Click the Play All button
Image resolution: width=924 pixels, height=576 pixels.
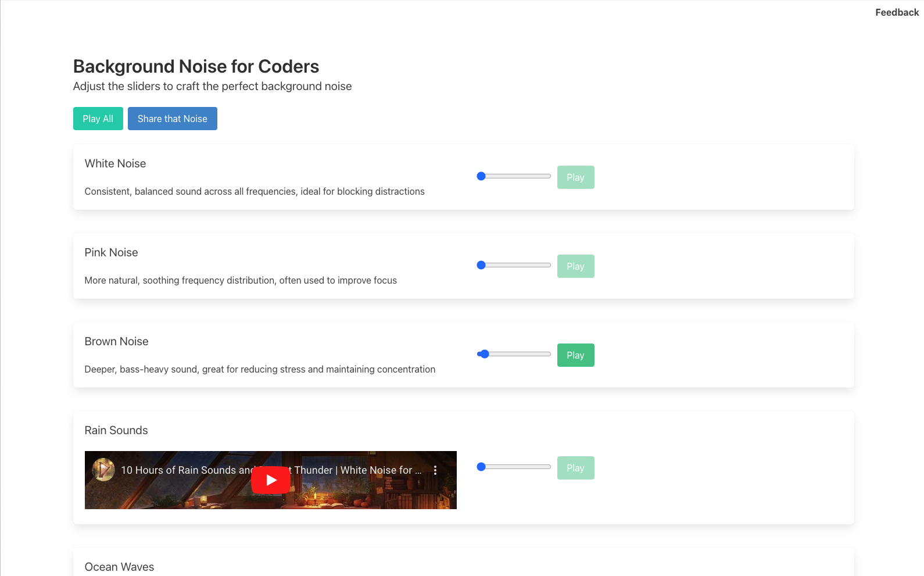(x=98, y=119)
